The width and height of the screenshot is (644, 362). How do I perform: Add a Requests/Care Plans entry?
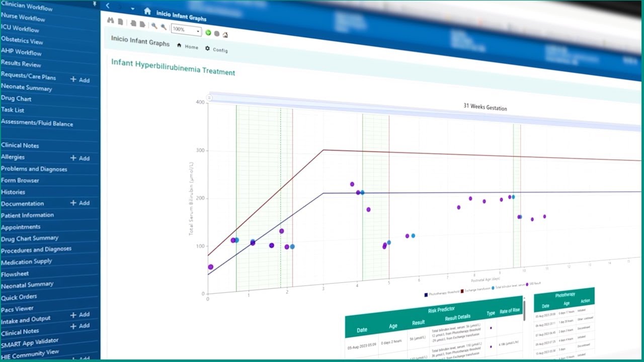80,80
